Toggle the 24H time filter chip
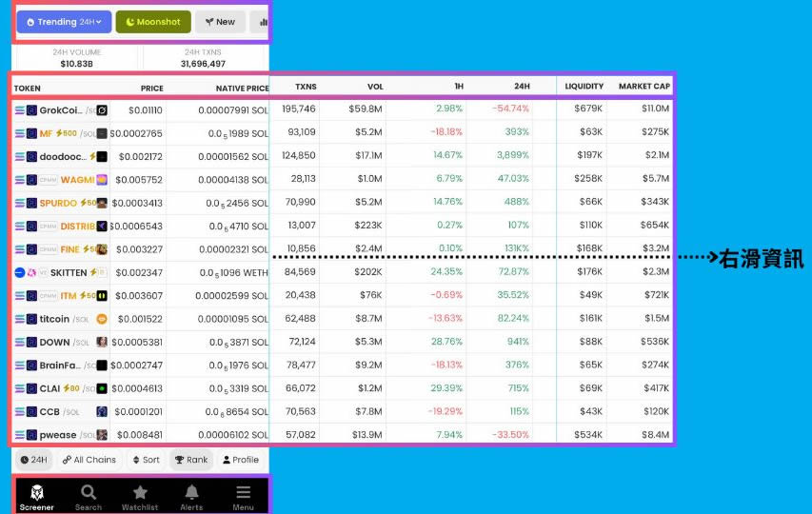Viewport: 812px width, 514px height. [33, 460]
